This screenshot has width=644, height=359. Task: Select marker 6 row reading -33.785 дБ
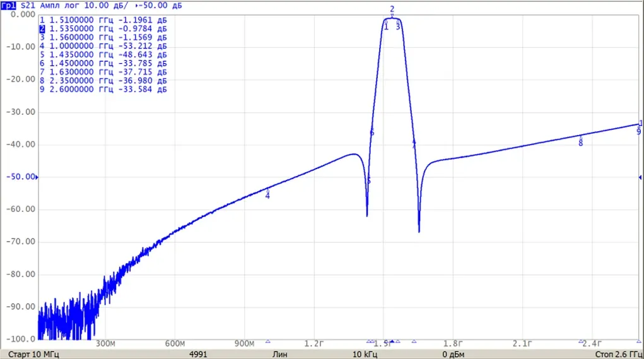103,63
